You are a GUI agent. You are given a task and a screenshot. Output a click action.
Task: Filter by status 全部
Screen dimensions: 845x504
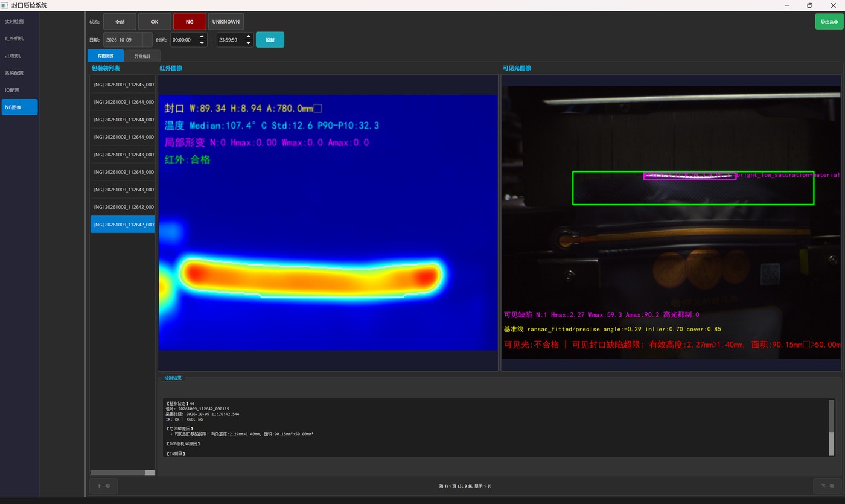(x=120, y=22)
